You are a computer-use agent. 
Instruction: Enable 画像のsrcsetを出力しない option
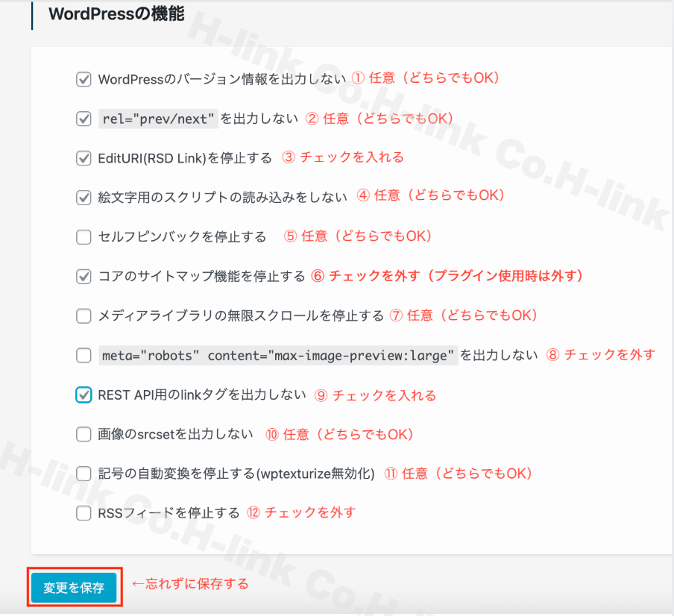84,434
